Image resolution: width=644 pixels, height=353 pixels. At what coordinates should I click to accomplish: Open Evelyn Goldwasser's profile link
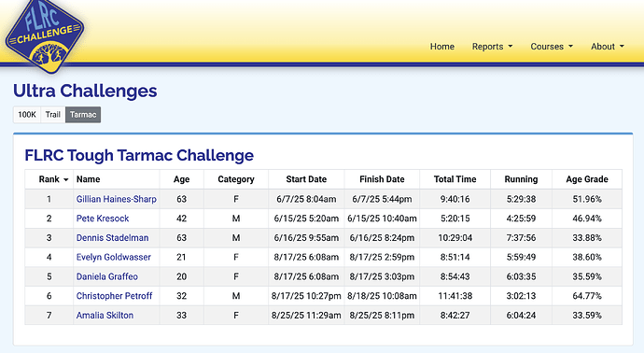[x=114, y=257]
